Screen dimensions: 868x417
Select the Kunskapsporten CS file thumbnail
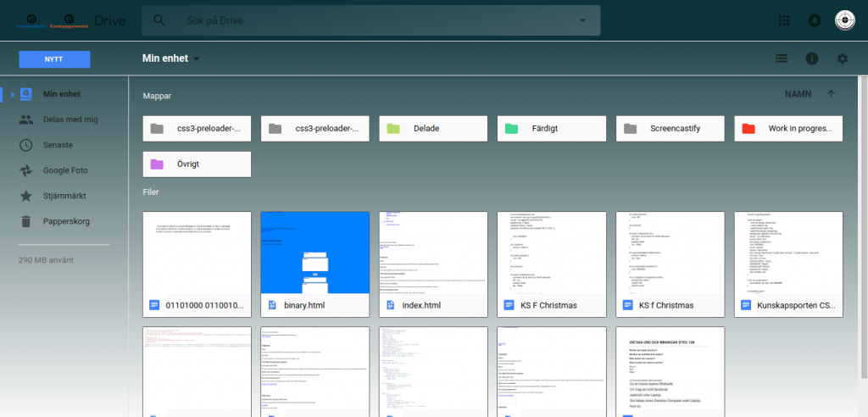tap(789, 253)
